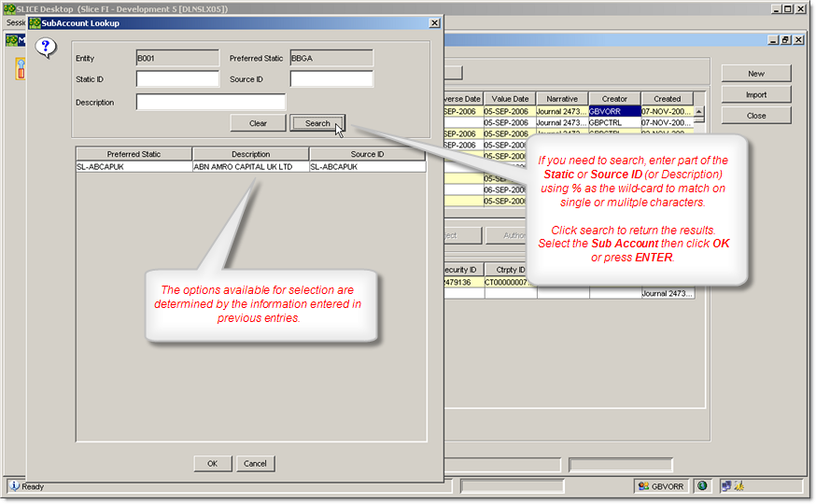The image size is (816, 504).
Task: Focus the Description text field
Action: 211,103
